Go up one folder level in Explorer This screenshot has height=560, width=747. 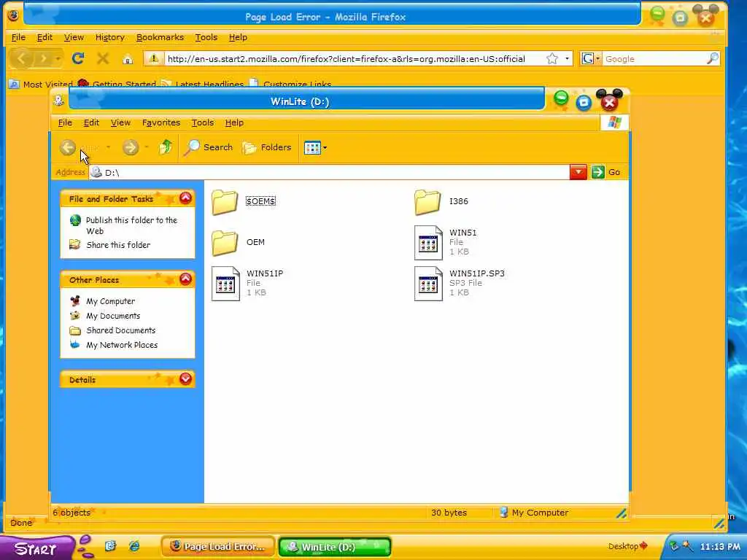tap(166, 147)
